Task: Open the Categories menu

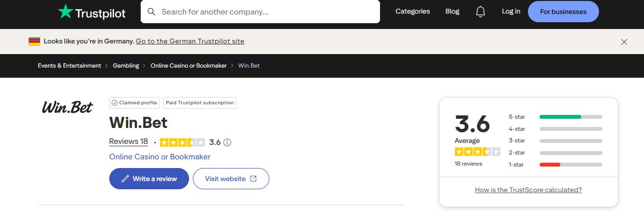Action: tap(412, 12)
